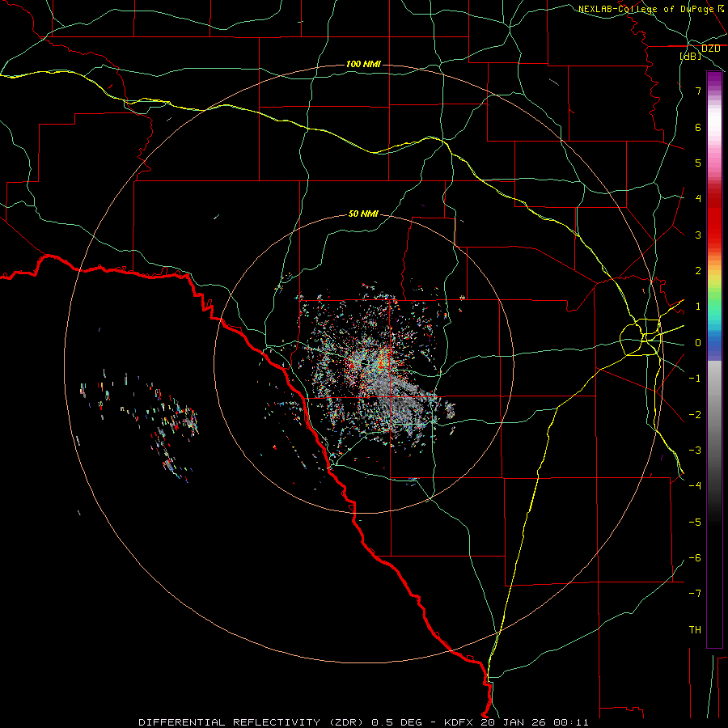Click the 4 value on the color scale
Screen dimensions: 728x728
[x=698, y=199]
